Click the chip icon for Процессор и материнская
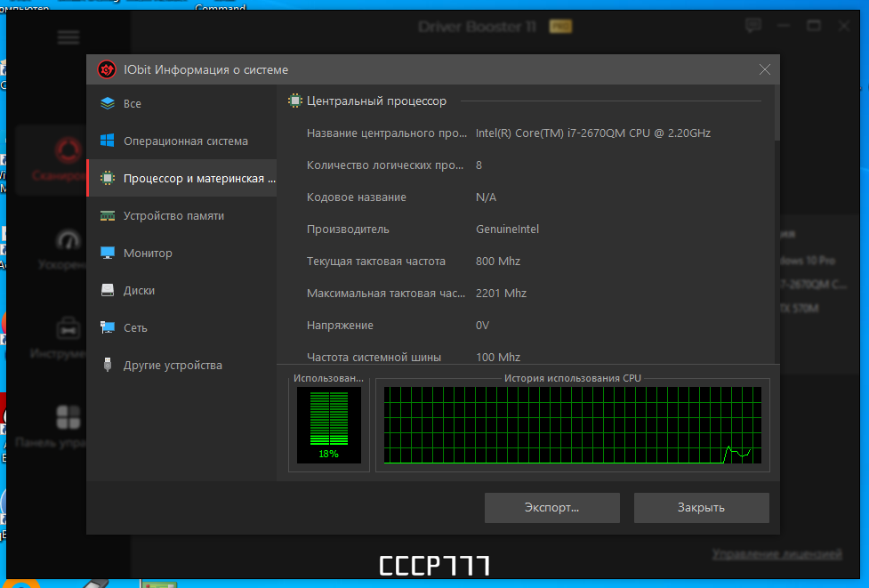The height and width of the screenshot is (588, 869). pos(108,178)
